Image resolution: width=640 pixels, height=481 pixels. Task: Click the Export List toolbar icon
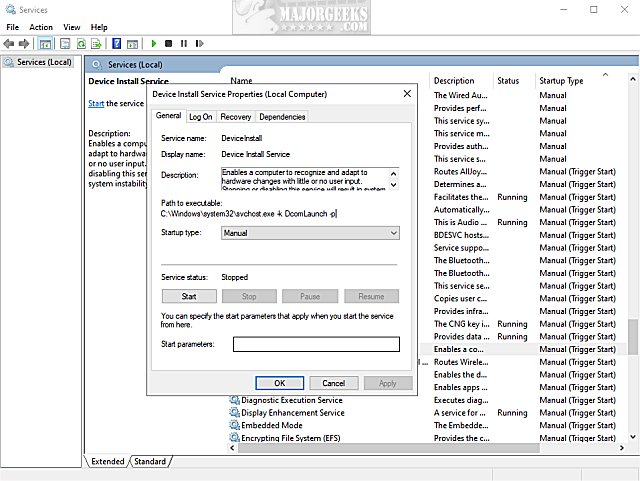coord(96,44)
